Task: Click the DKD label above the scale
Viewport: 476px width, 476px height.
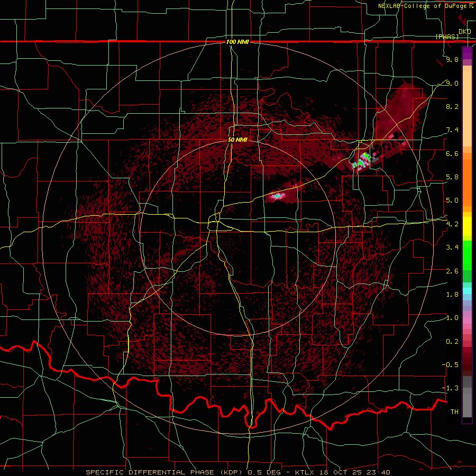Action: [x=465, y=32]
